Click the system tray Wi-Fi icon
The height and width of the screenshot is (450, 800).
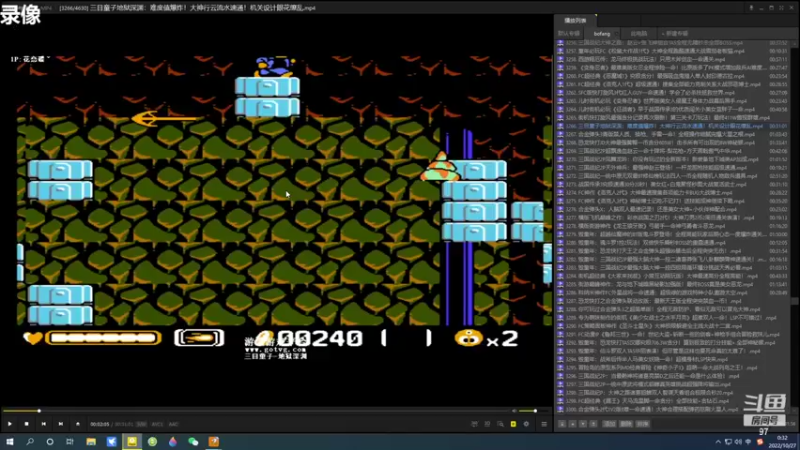coord(748,442)
